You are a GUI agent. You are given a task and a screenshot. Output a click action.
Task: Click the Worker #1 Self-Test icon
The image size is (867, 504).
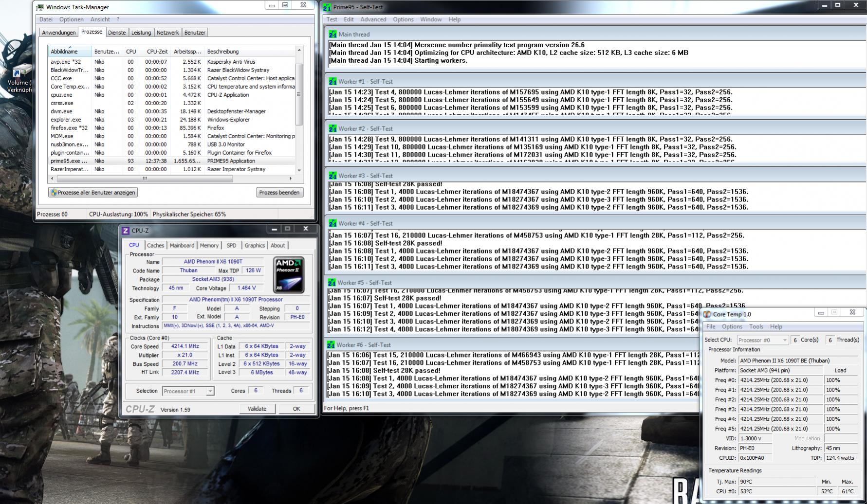332,81
